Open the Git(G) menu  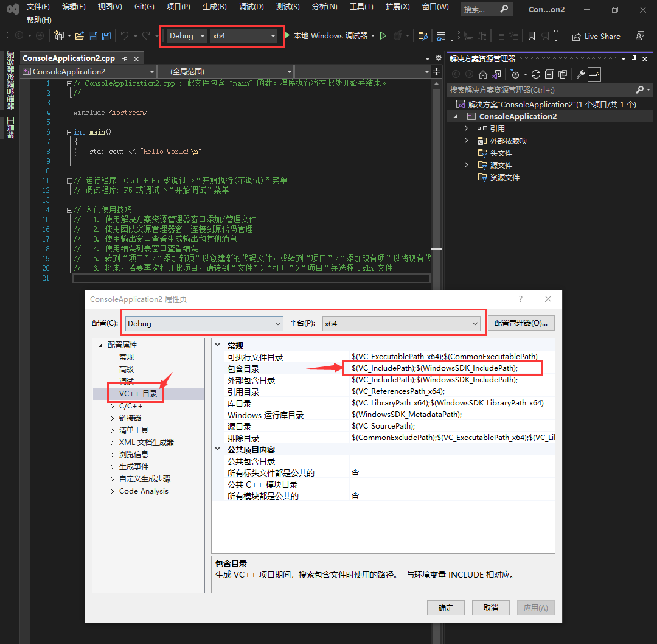(144, 7)
